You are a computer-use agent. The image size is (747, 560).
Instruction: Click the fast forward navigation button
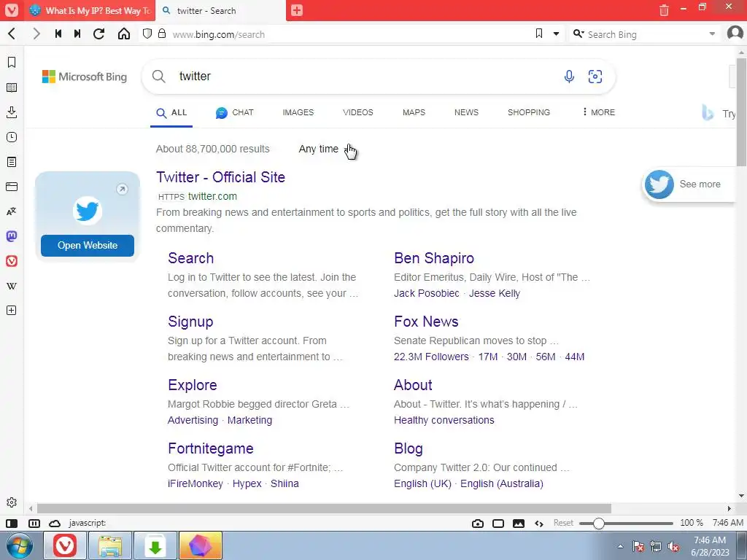(x=77, y=34)
